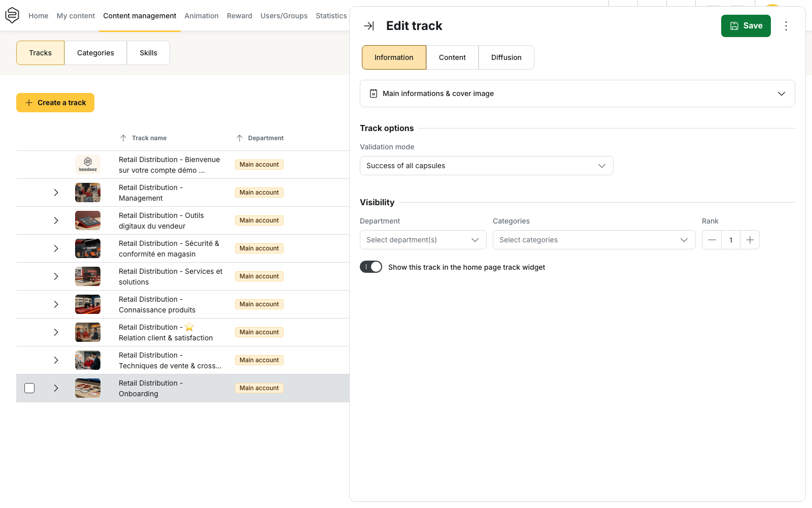This screenshot has width=812, height=508.
Task: Collapse the Edit track panel arrow icon
Action: click(x=369, y=26)
